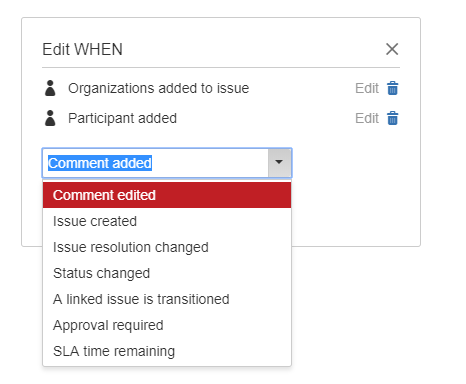Pick Issue resolution changed option
This screenshot has height=384, width=466.
[x=167, y=247]
